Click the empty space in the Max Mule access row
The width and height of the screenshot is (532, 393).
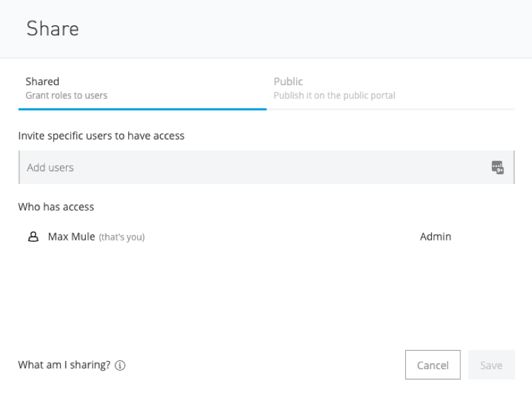point(281,236)
